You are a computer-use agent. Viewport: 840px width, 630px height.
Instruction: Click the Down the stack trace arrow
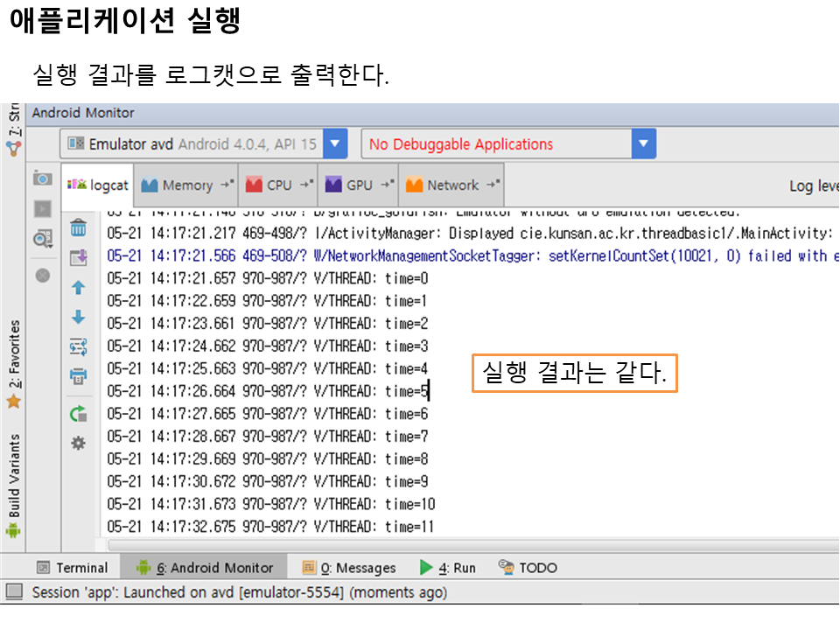(79, 317)
